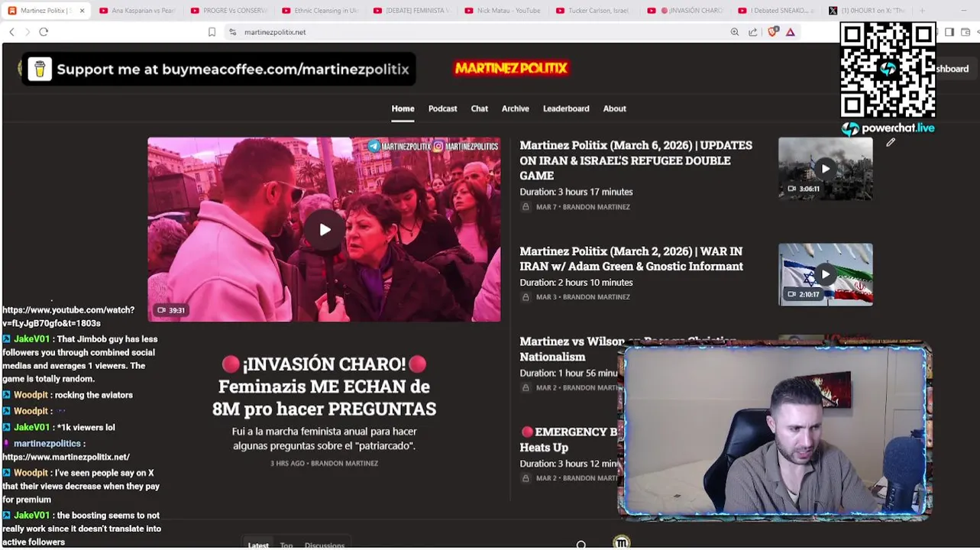Screen dimensions: 980x550
Task: Click the pencil edit icon near powerchat
Action: pos(891,142)
